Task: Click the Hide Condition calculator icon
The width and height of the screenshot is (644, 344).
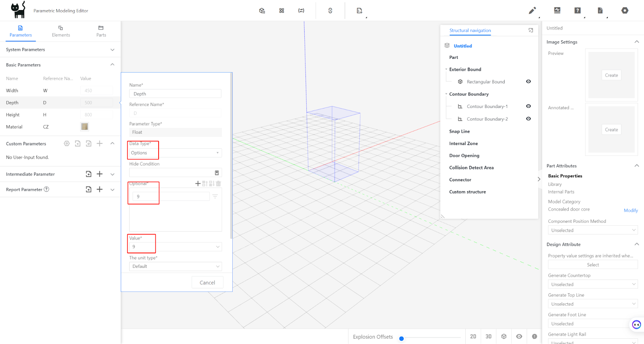Action: pos(217,173)
